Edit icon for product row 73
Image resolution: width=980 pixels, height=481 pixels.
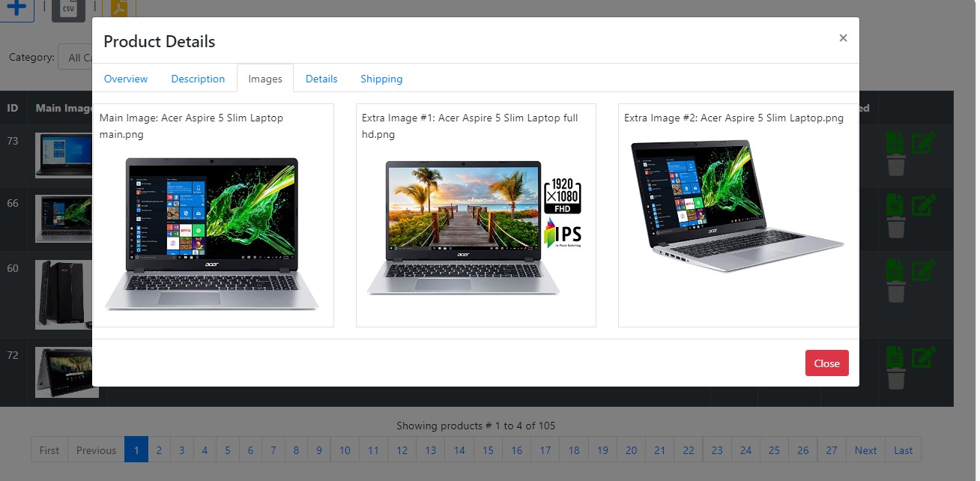click(924, 142)
